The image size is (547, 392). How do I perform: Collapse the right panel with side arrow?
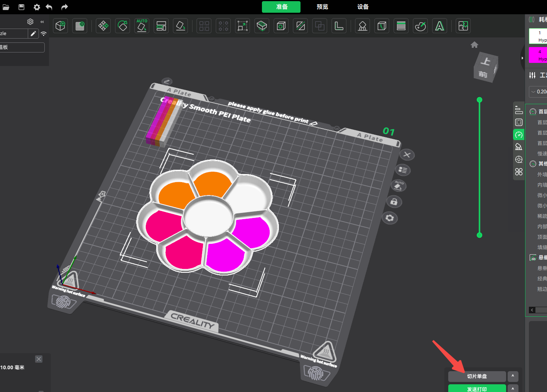[x=522, y=58]
